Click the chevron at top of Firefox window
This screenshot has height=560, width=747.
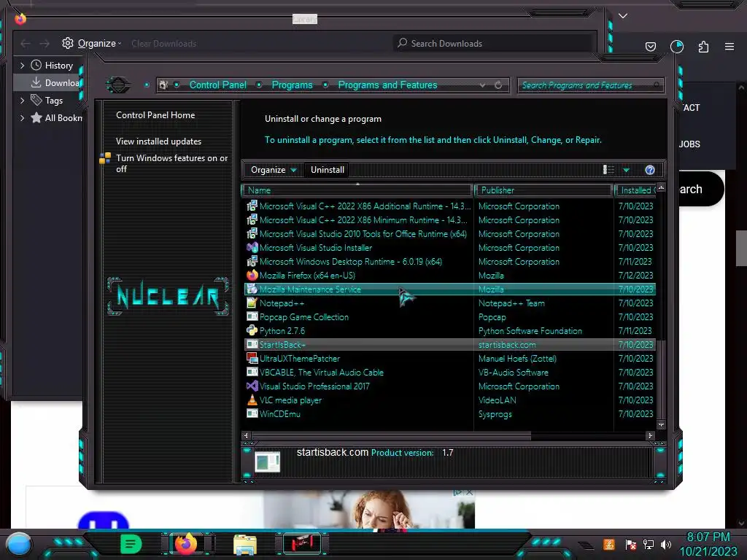(x=623, y=16)
